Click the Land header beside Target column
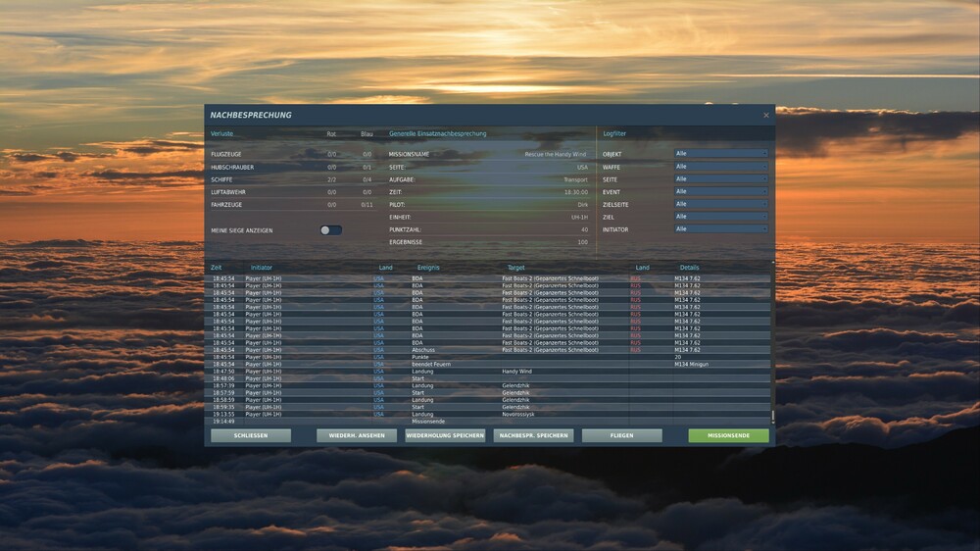Viewport: 980px width, 551px height. pos(643,268)
